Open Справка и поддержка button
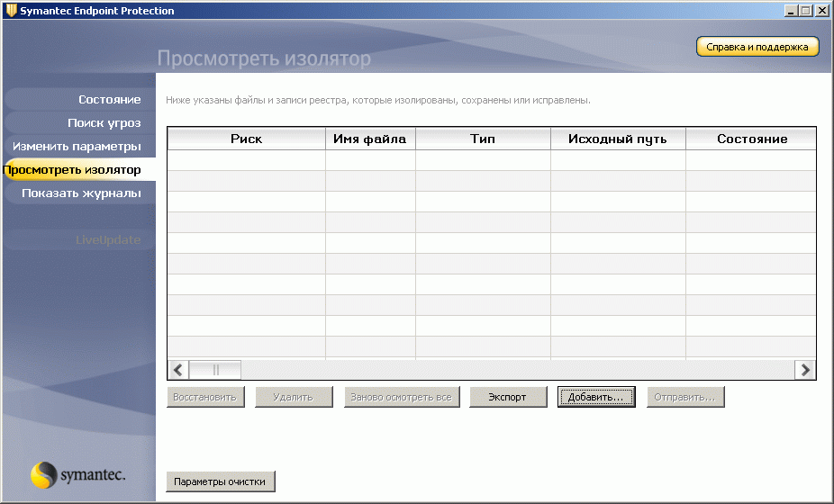The height and width of the screenshot is (504, 834). click(757, 47)
